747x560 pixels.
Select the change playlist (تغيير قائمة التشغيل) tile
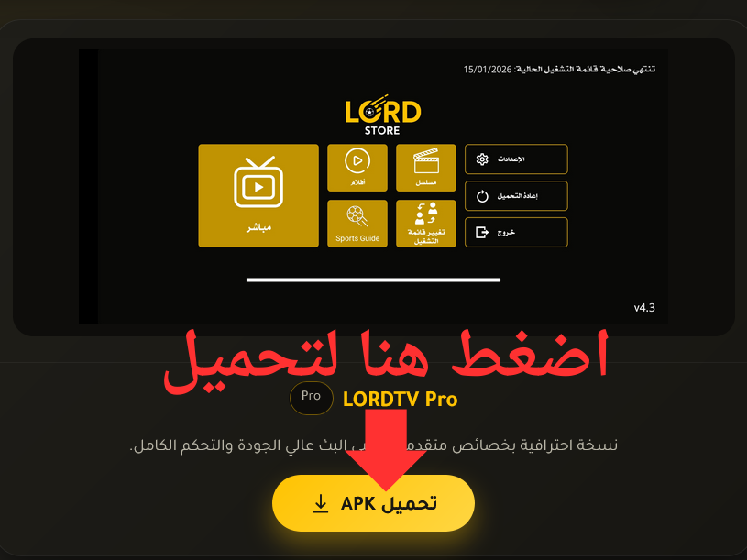pyautogui.click(x=426, y=224)
